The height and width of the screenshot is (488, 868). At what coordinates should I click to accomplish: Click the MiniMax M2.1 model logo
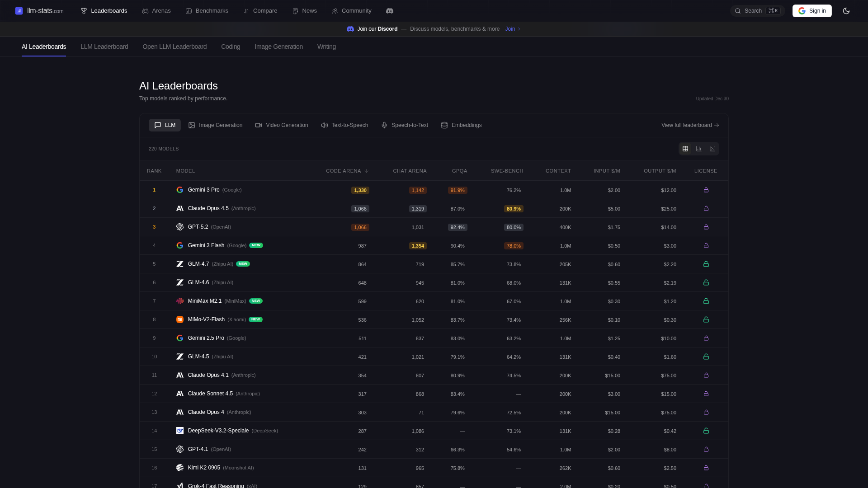tap(180, 301)
